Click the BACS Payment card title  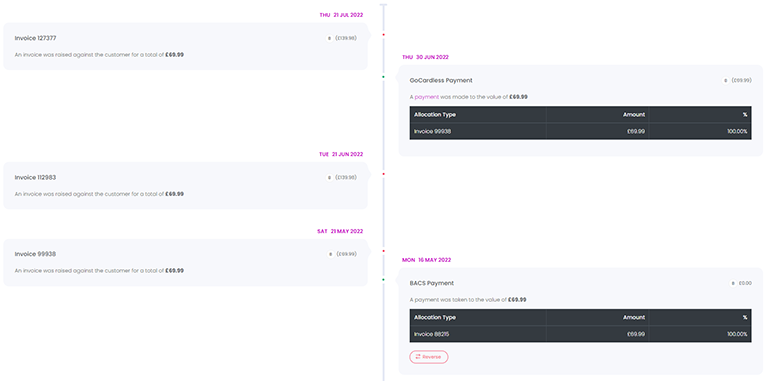point(432,283)
